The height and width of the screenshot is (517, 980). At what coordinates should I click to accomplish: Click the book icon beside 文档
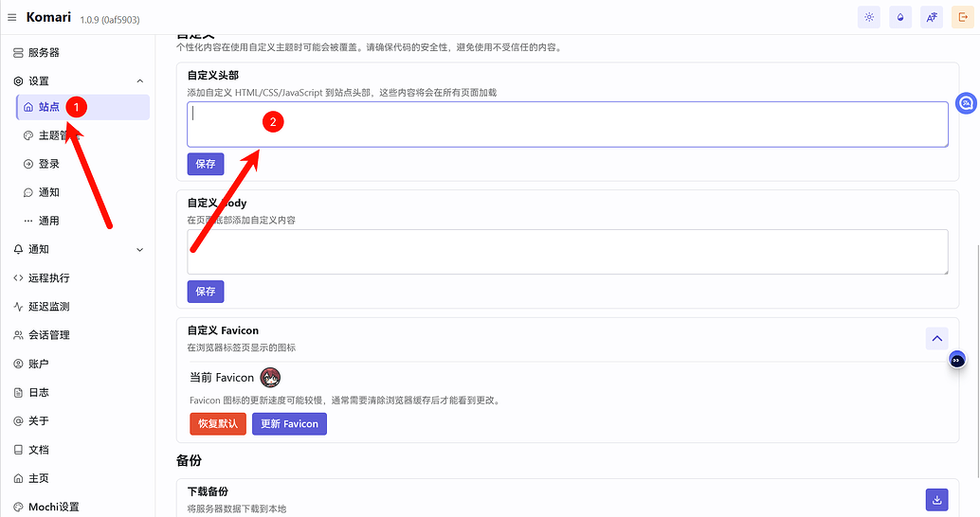tap(18, 450)
